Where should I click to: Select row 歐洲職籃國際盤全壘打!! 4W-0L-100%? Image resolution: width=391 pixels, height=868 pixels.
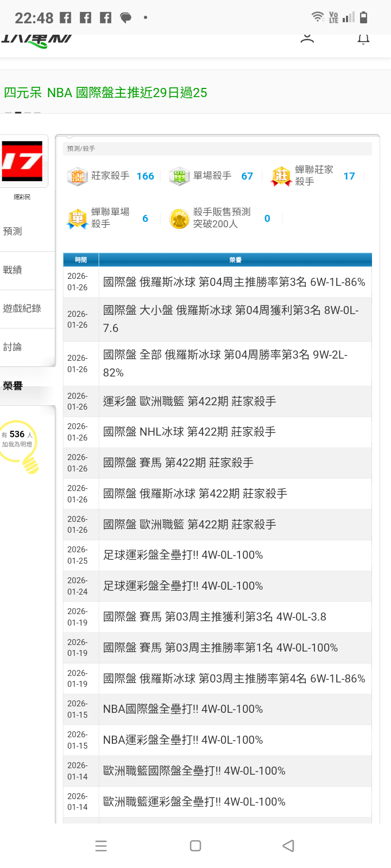click(217, 771)
